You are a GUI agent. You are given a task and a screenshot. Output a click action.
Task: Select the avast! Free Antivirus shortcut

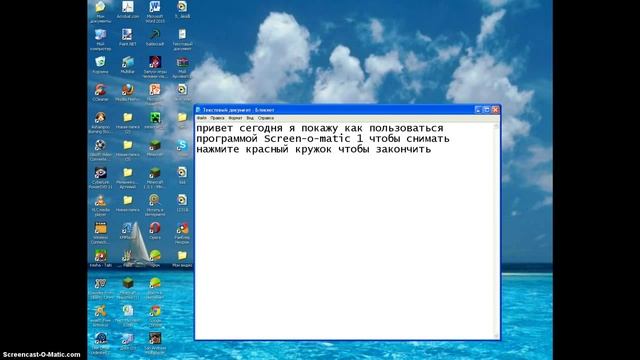[100, 316]
